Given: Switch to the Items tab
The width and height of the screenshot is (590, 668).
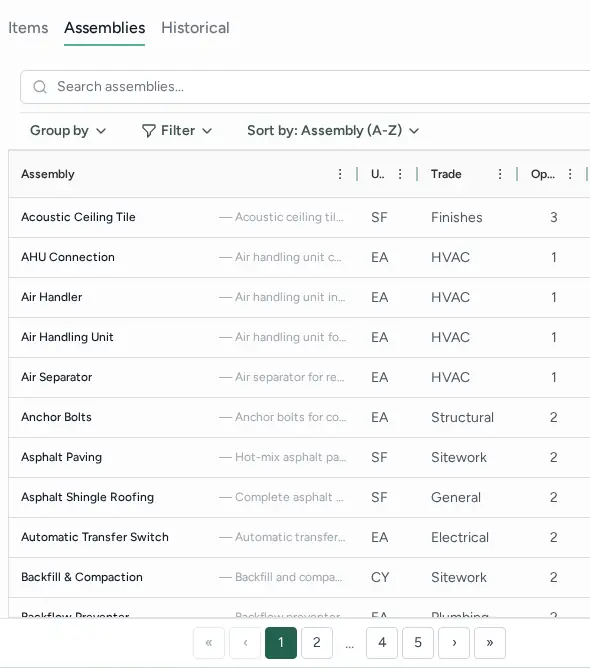Looking at the screenshot, I should [28, 28].
